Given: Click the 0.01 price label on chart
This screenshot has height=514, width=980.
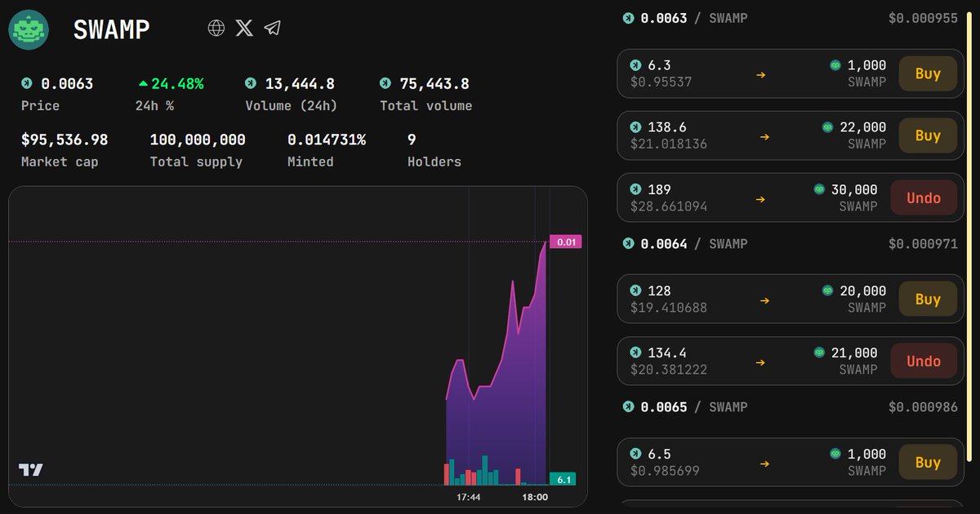Looking at the screenshot, I should 566,241.
